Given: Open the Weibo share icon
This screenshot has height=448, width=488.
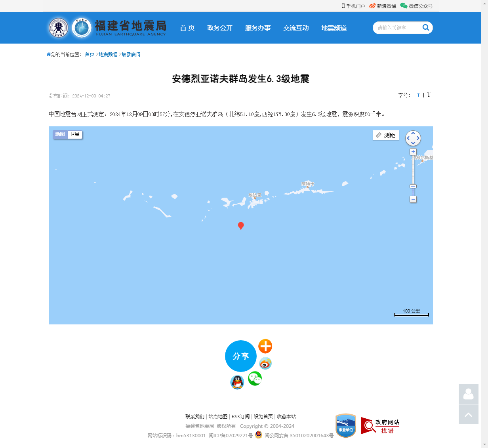Looking at the screenshot, I should pos(265,363).
